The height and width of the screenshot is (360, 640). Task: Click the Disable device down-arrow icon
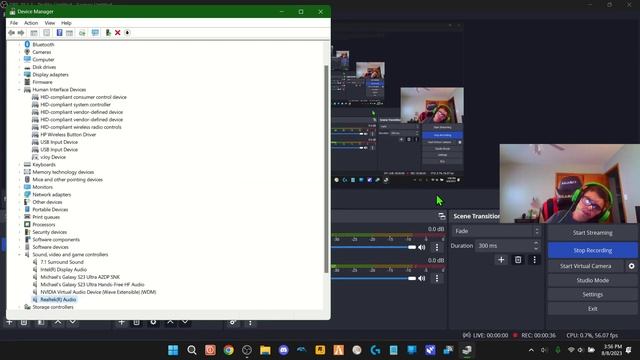127,33
